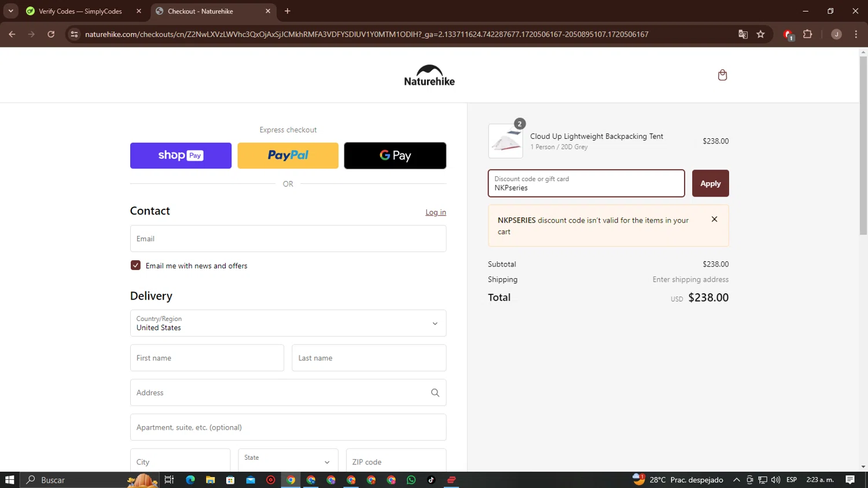
Task: Toggle Email me with news and offers
Action: coord(135,265)
